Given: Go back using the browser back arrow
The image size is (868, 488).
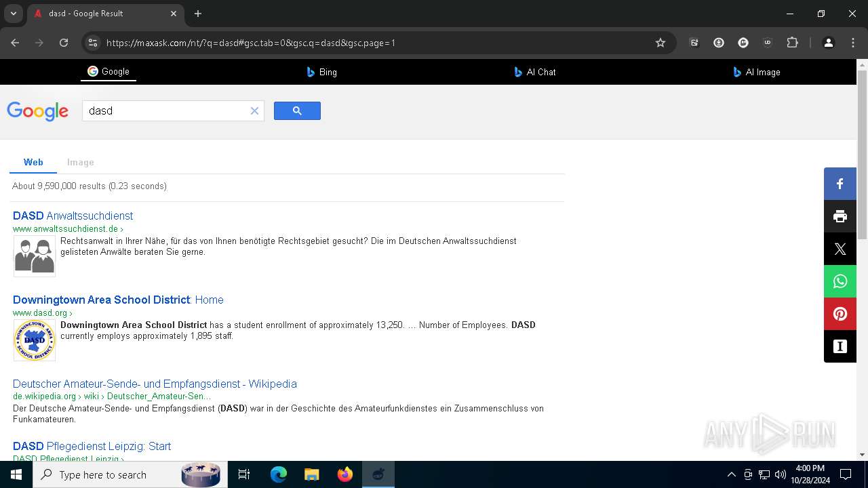Looking at the screenshot, I should coord(15,43).
